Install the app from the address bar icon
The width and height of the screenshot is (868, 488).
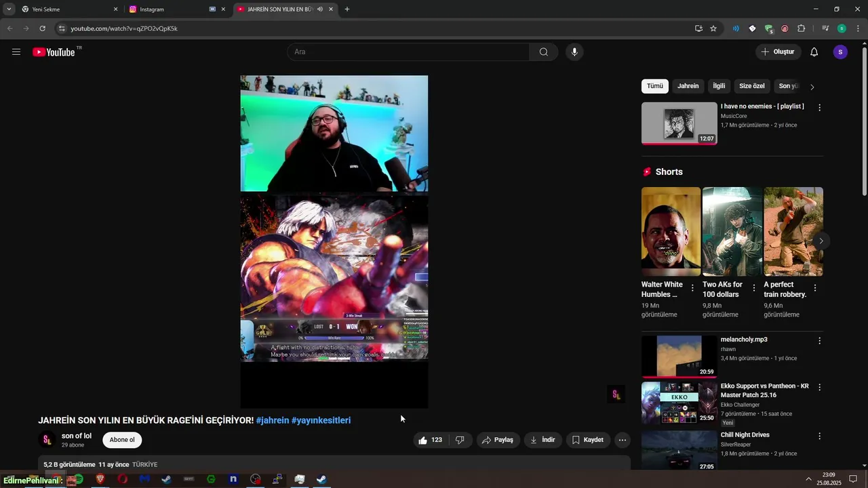pos(698,28)
